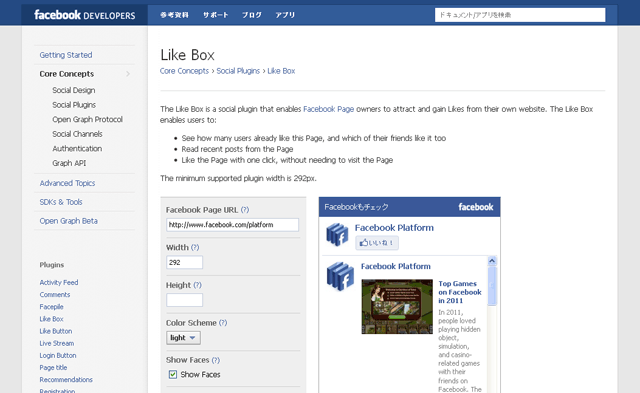Click the Like Box preview scrollbar thumb
This screenshot has width=640, height=393.
492,286
